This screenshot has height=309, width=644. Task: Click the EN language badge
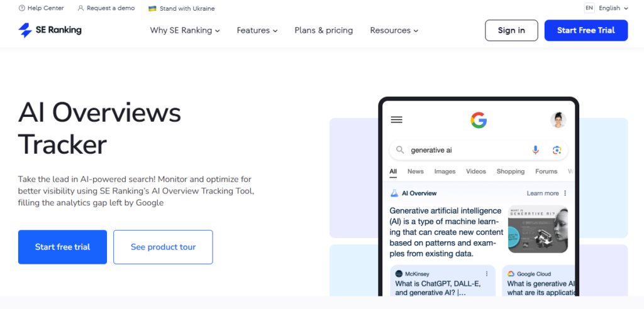(x=589, y=8)
